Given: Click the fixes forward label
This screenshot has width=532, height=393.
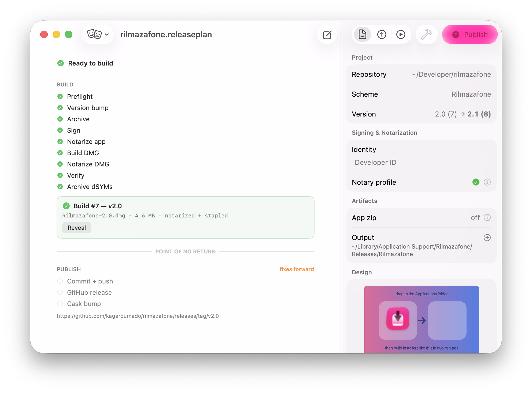Looking at the screenshot, I should [297, 269].
